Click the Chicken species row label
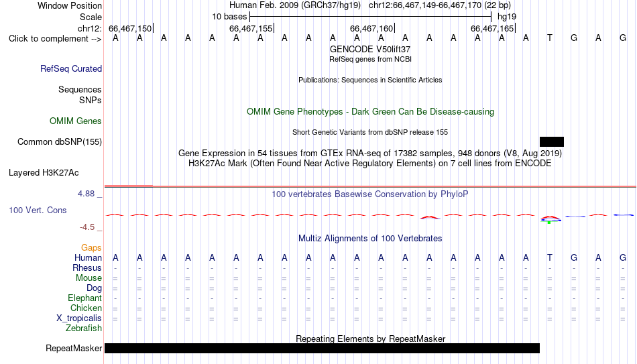This screenshot has width=637, height=364. coord(86,308)
